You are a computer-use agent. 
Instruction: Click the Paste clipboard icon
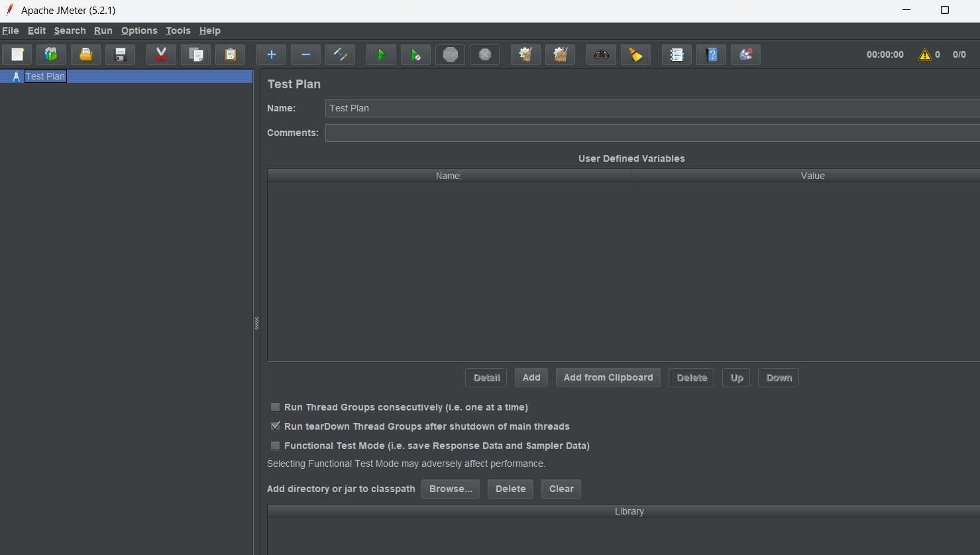(x=230, y=54)
